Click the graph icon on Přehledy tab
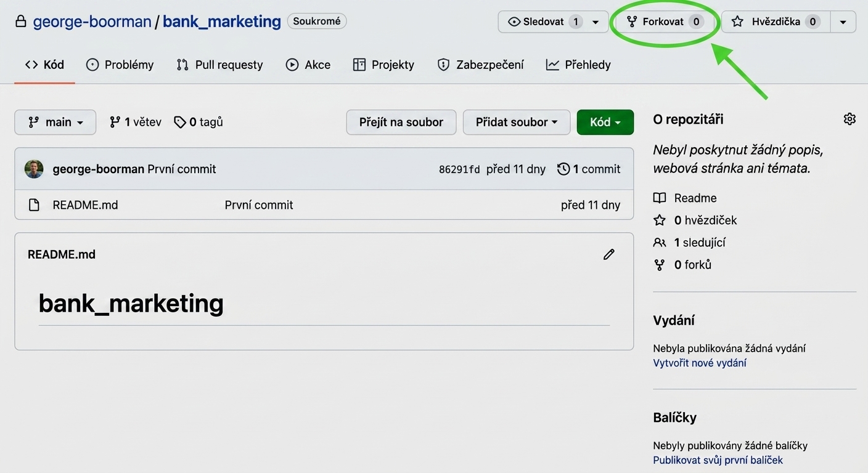Viewport: 868px width, 473px height. (552, 65)
